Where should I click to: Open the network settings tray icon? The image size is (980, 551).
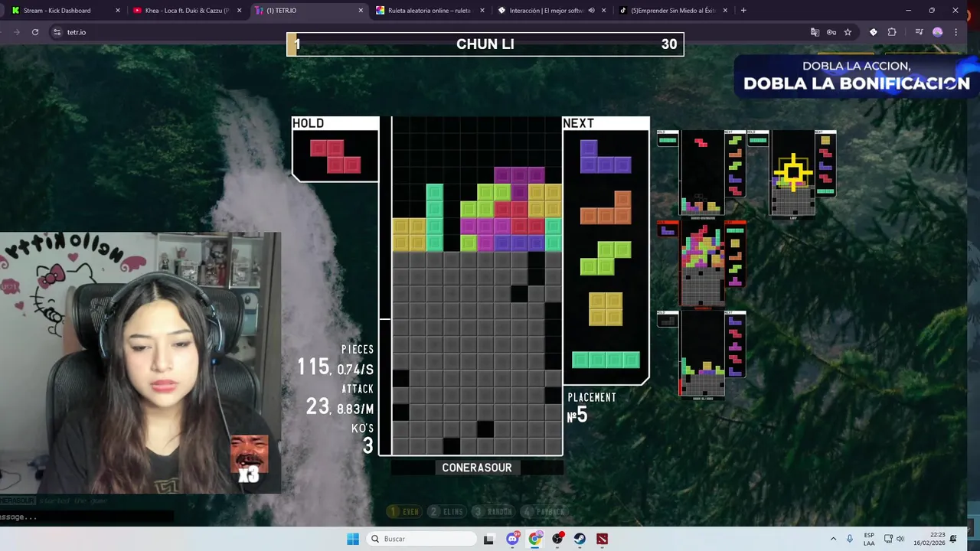888,539
